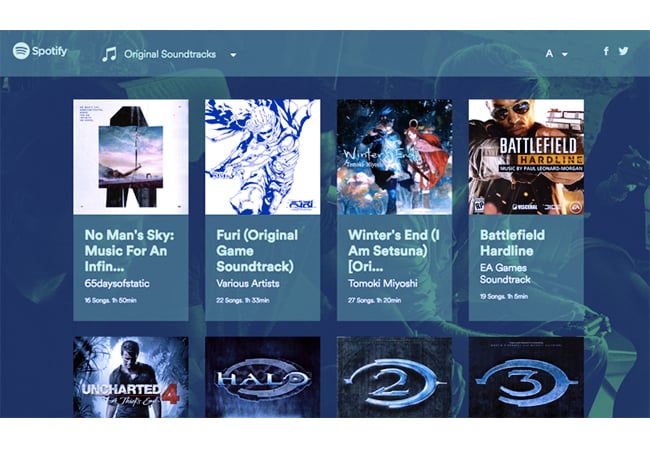Click the 19 Songs, 1h 5min text
The image size is (650, 450).
pyautogui.click(x=504, y=296)
